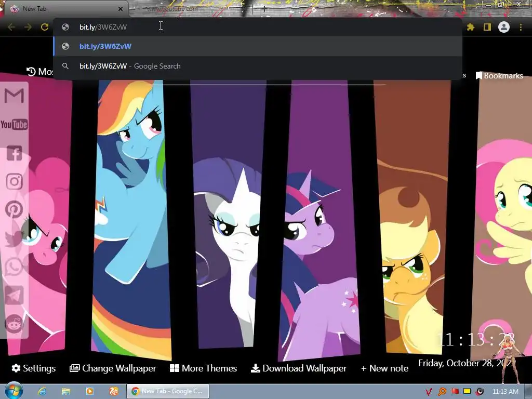Switch to the youtube.com tab

[x=192, y=9]
